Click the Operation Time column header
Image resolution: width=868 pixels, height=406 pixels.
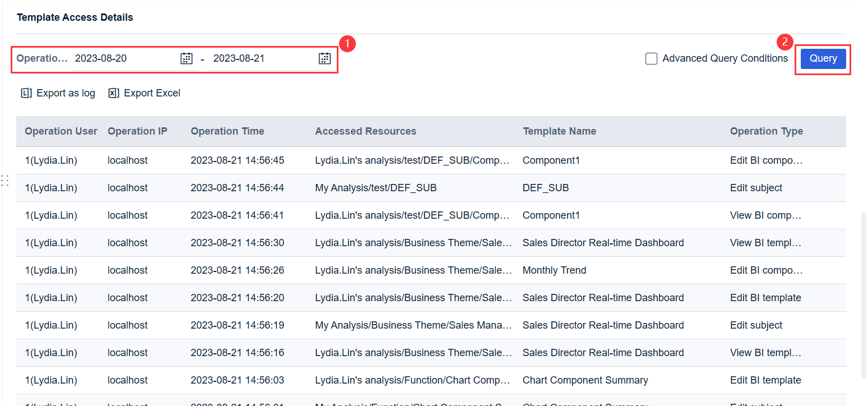pyautogui.click(x=227, y=131)
